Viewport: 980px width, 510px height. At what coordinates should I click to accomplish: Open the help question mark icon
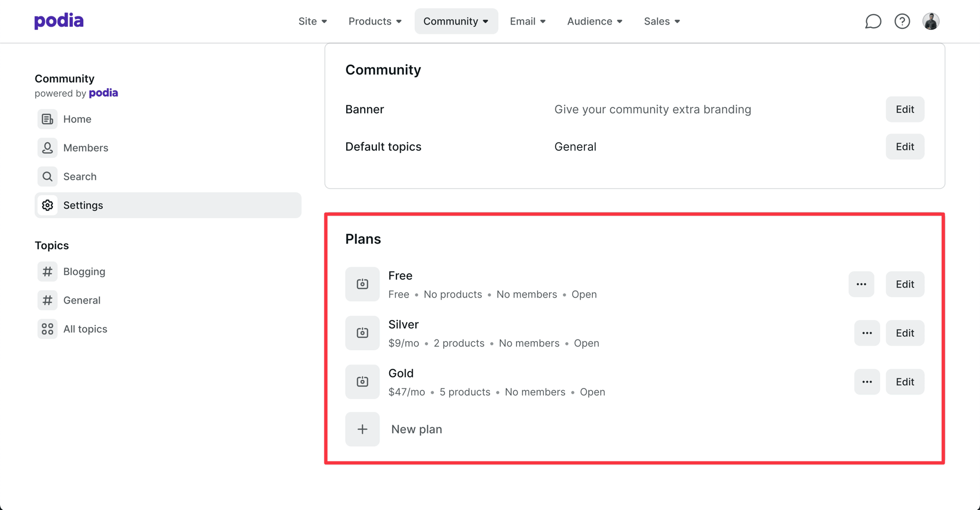902,21
